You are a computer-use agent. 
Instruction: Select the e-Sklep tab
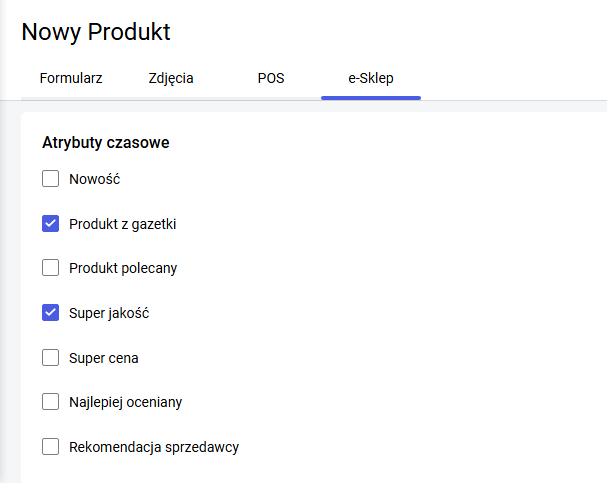(371, 78)
